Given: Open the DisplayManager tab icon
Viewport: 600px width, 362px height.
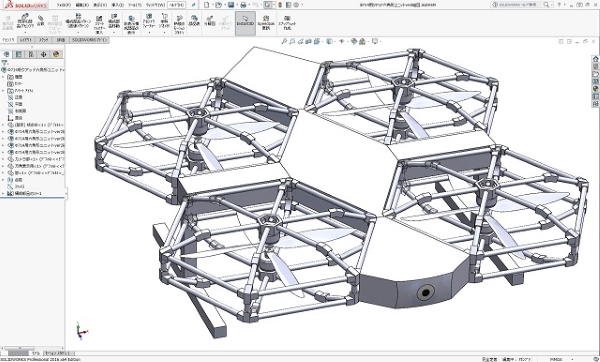Looking at the screenshot, I should (x=56, y=54).
